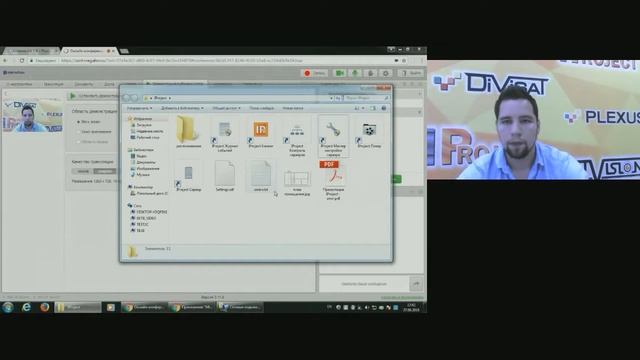Screen dimensions: 640x360
Task: Select the Settings document file
Action: click(x=224, y=176)
